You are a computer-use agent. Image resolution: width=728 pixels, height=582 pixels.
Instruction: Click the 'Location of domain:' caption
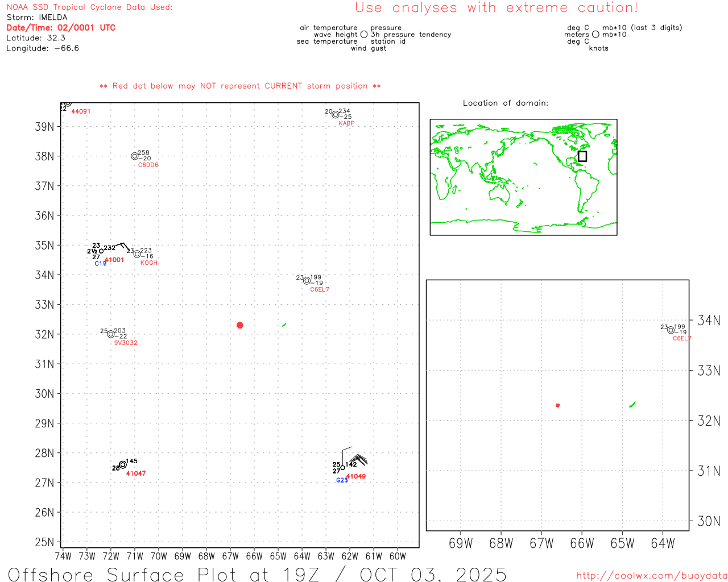click(x=506, y=103)
